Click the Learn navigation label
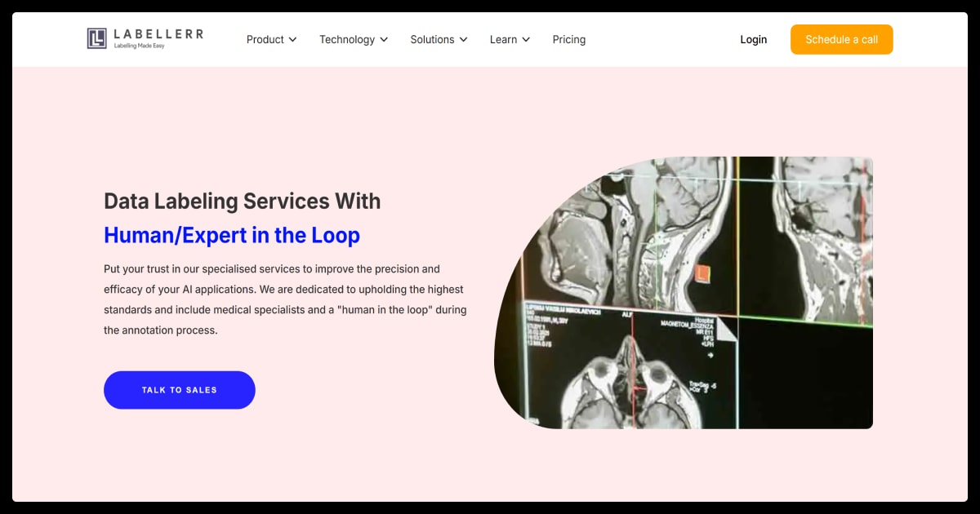 tap(503, 39)
